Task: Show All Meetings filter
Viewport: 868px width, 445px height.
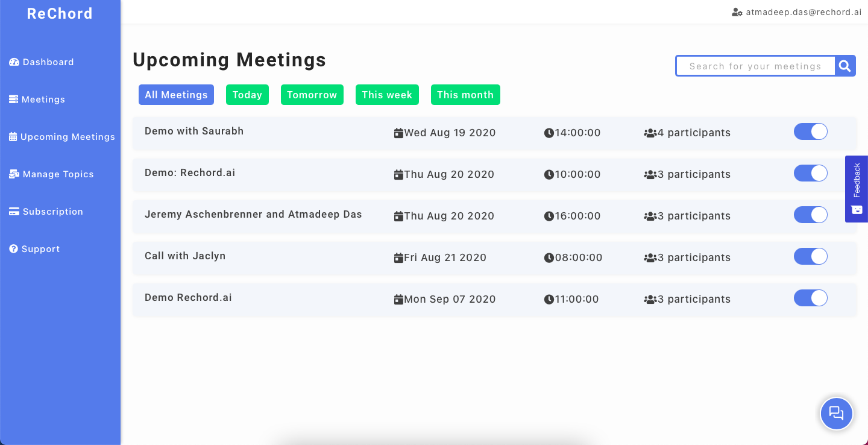Action: click(176, 95)
